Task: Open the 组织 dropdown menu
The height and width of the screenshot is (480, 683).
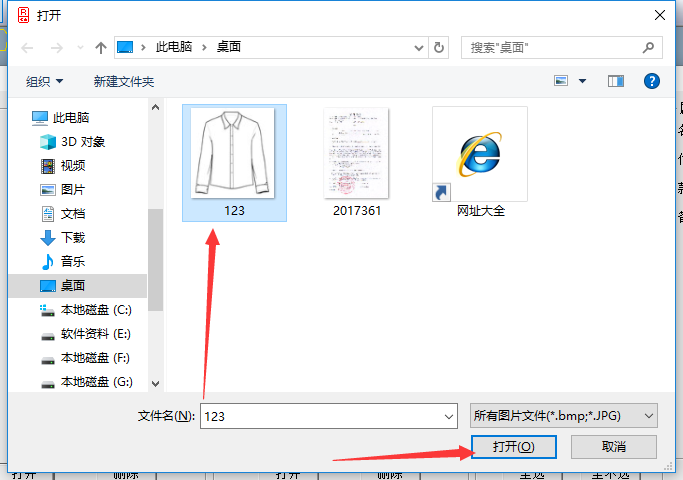Action: [44, 81]
